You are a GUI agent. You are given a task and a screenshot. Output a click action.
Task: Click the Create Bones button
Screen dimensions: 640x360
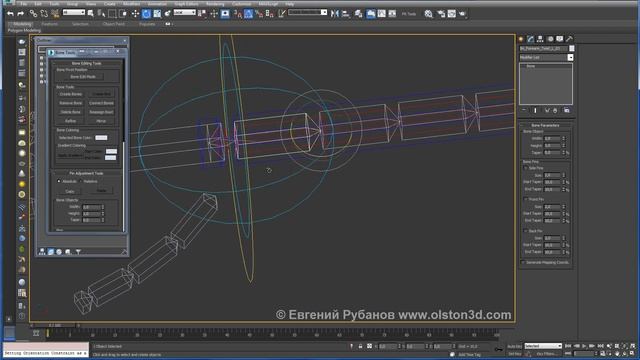coord(71,94)
